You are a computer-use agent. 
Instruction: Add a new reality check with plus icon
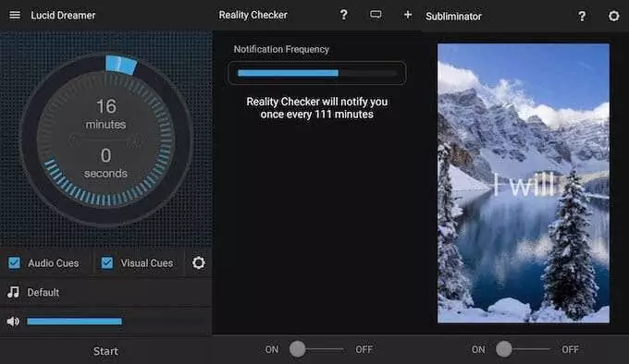point(408,15)
